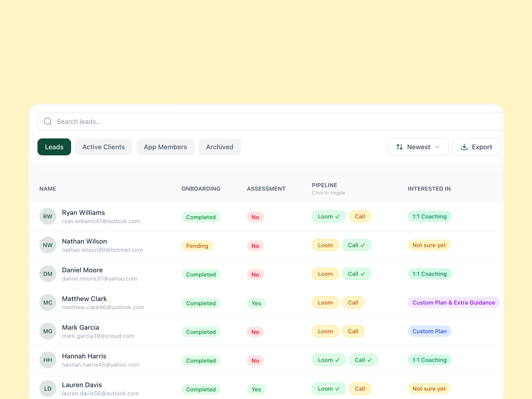Click Not sure yet tag for Nathan Wilson
The width and height of the screenshot is (532, 399).
429,245
